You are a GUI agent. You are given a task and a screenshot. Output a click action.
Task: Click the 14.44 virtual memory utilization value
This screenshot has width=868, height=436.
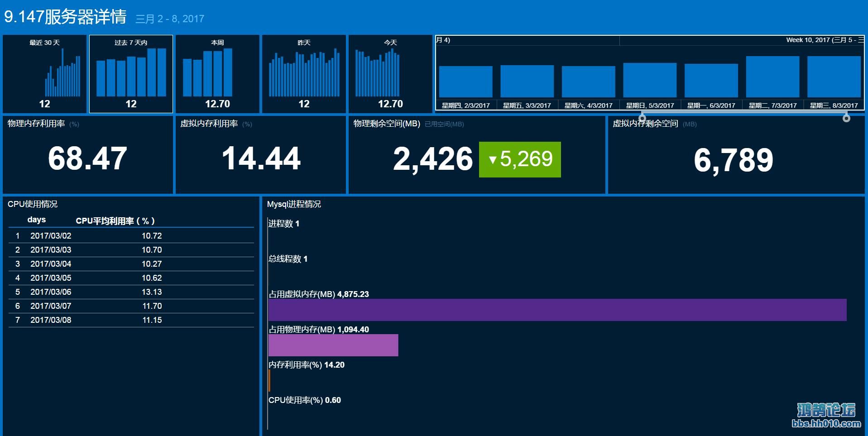[261, 158]
